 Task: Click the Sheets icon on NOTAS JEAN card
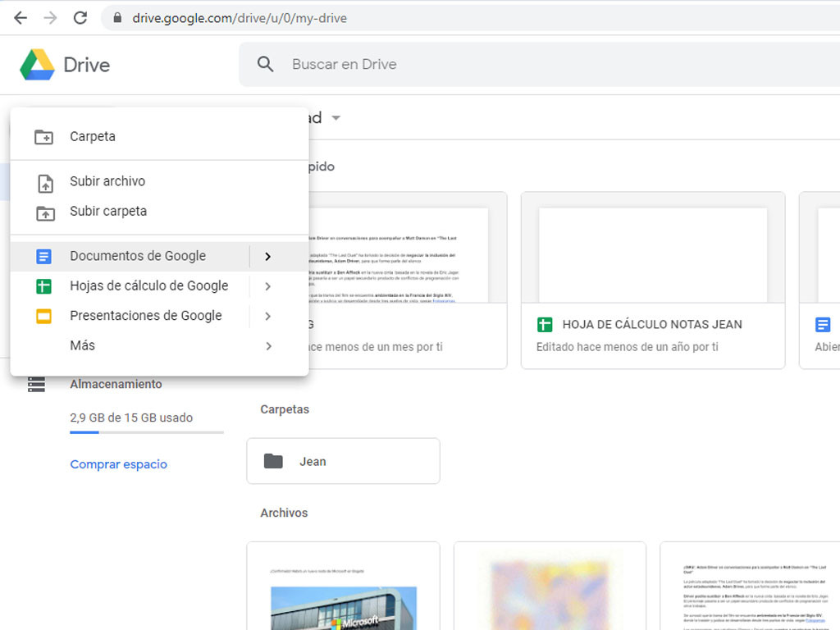[547, 324]
